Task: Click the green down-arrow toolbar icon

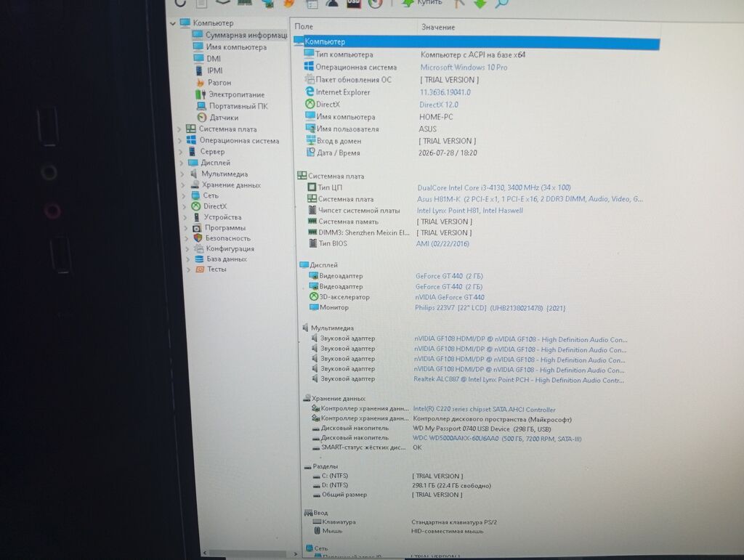Action: [480, 4]
